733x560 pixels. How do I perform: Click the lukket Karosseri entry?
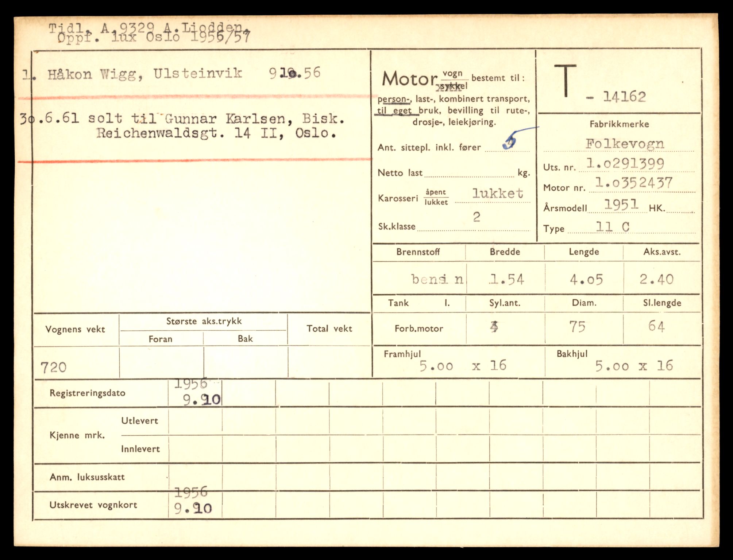pos(498,194)
